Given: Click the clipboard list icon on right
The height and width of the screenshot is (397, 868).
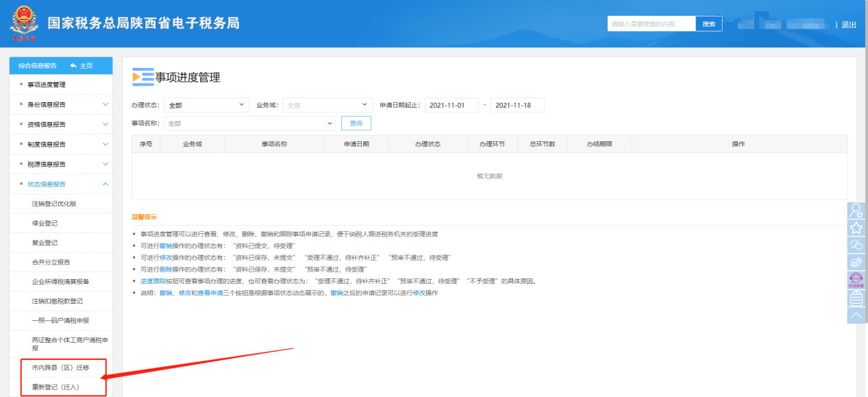Looking at the screenshot, I should click(x=856, y=298).
